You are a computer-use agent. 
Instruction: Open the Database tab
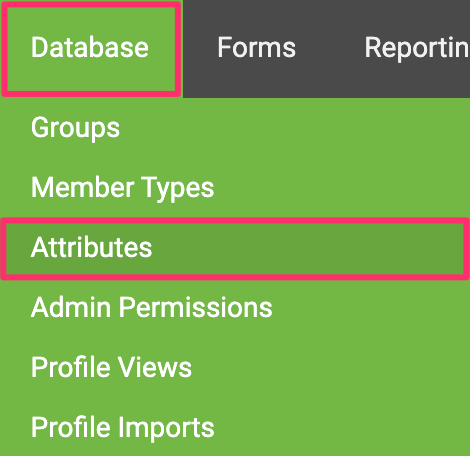click(x=90, y=48)
